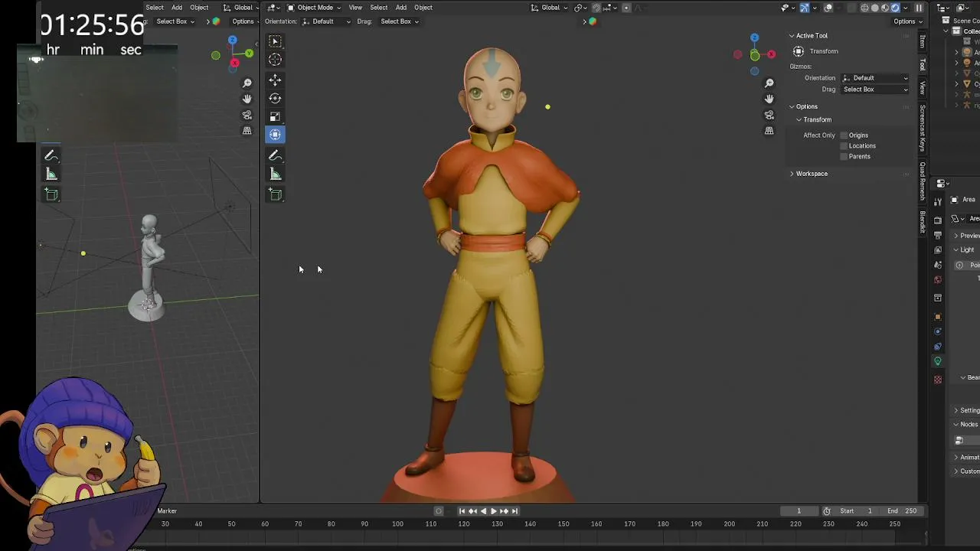Toggle snapping magnet in the header

click(x=596, y=8)
